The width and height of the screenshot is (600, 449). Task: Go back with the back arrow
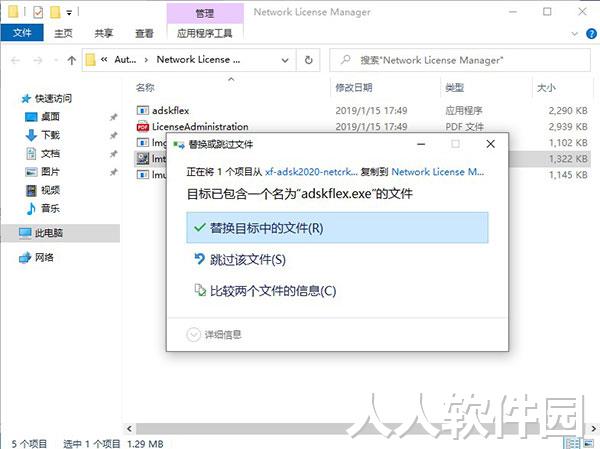[15, 60]
